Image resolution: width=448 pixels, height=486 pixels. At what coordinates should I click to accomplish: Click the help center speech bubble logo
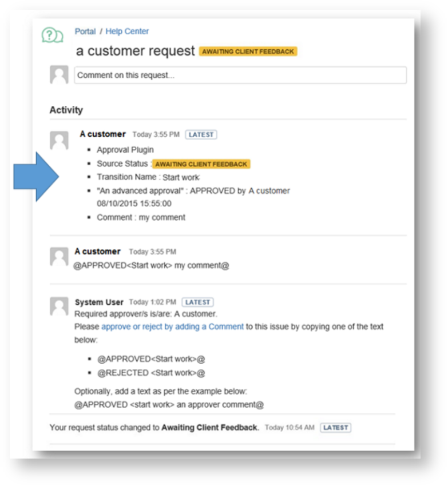[52, 36]
